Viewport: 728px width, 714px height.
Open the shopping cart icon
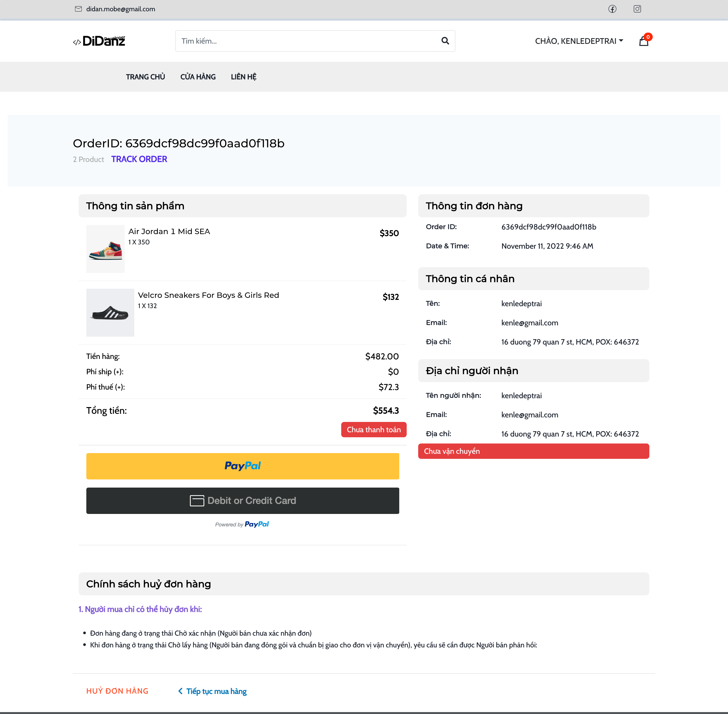tap(643, 41)
